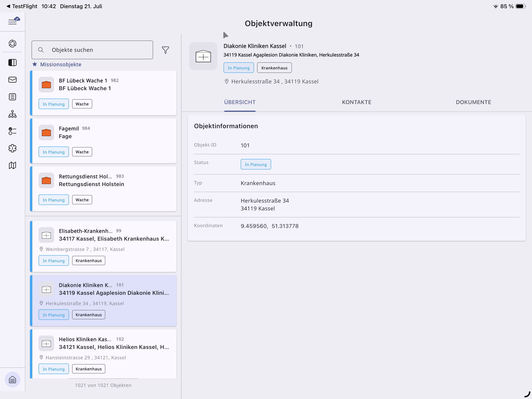The image size is (532, 399).
Task: Click the Diakonie Kliniken Kassel title
Action: click(x=255, y=46)
